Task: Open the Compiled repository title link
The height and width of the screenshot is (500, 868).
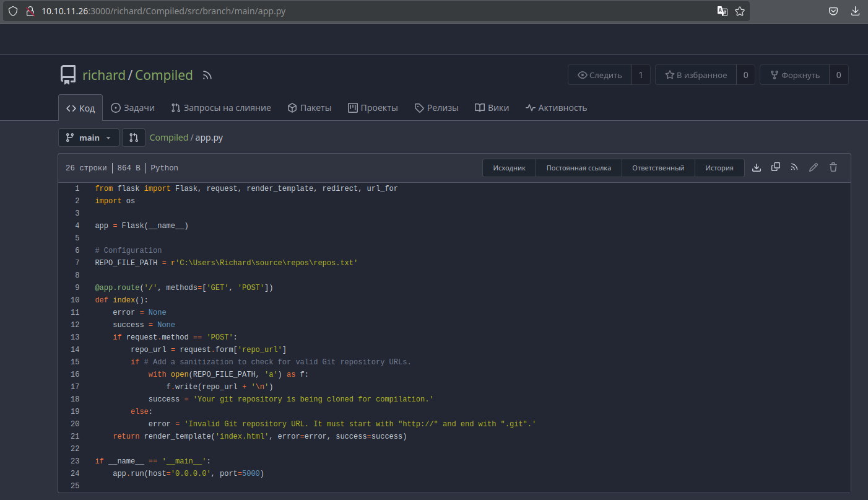Action: tap(164, 75)
